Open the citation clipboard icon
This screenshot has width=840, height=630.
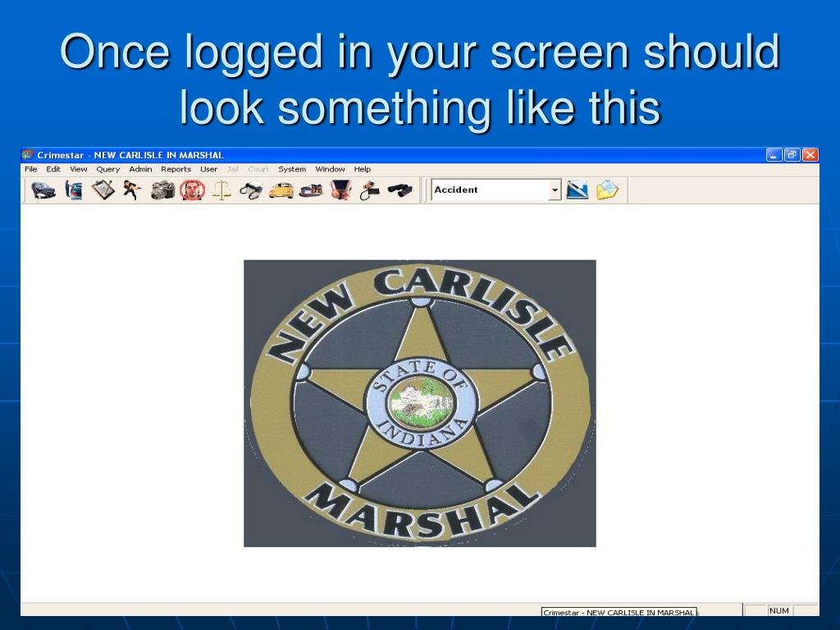click(x=103, y=190)
